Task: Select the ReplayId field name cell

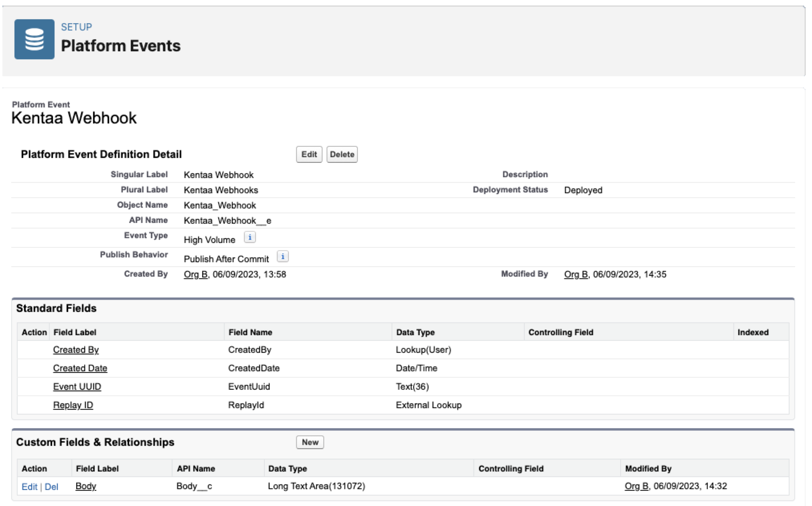Action: pos(246,405)
